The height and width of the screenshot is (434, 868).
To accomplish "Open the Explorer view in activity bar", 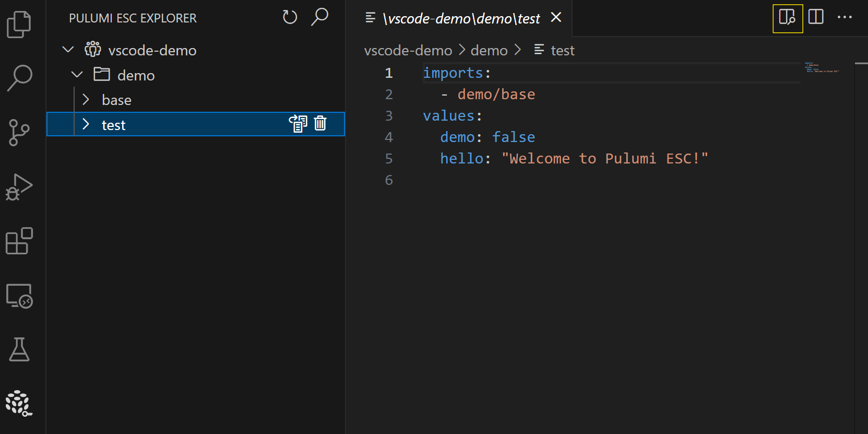I will [19, 25].
